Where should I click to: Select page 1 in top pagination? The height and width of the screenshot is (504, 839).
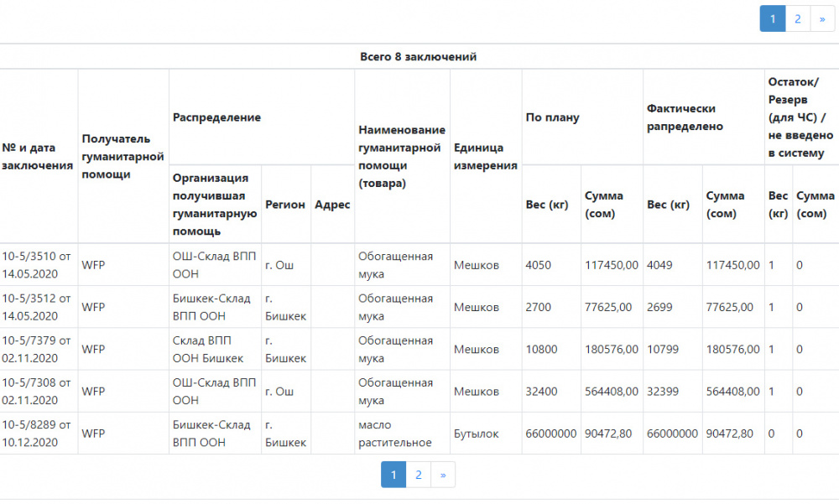tap(772, 18)
